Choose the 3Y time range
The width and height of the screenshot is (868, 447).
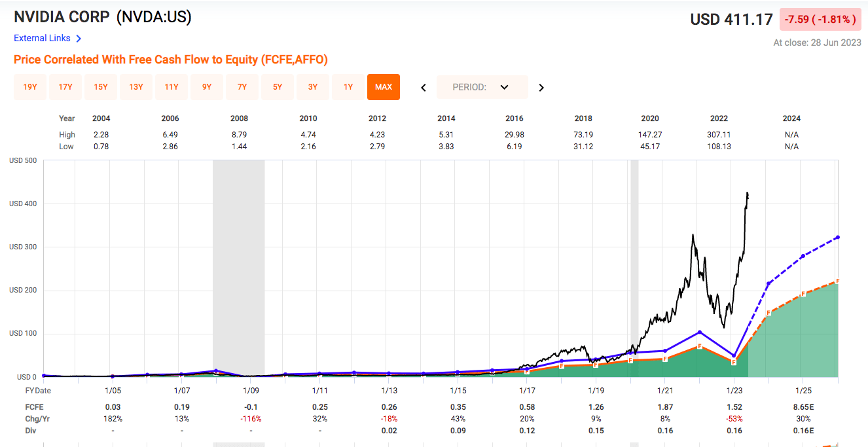[x=313, y=87]
